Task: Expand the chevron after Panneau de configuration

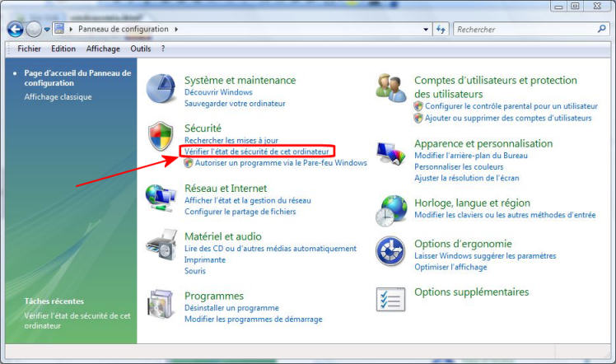Action: click(176, 29)
